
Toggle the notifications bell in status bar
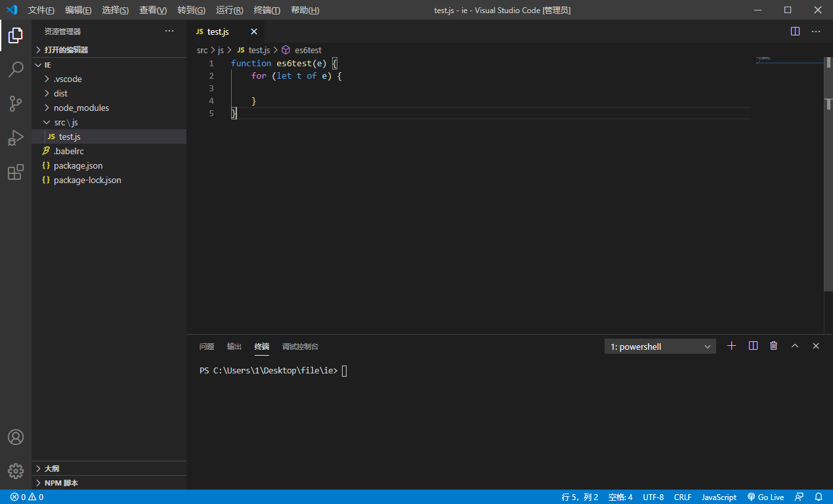coord(819,497)
